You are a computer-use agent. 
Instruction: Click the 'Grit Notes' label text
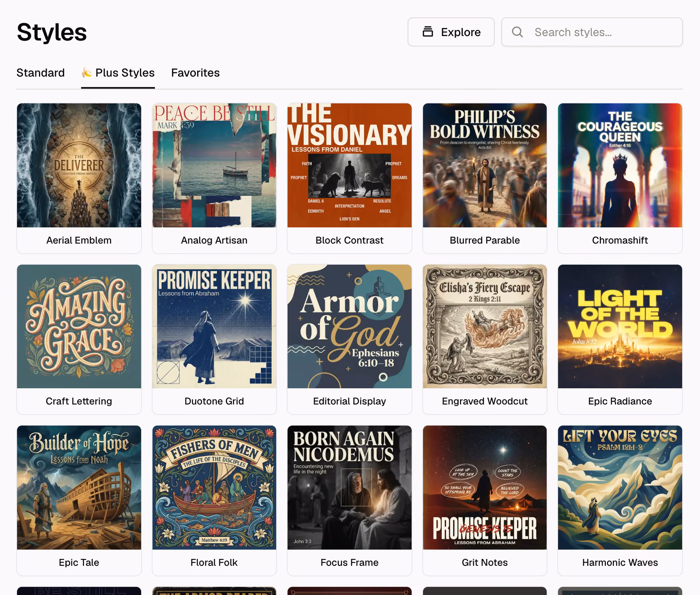point(485,563)
